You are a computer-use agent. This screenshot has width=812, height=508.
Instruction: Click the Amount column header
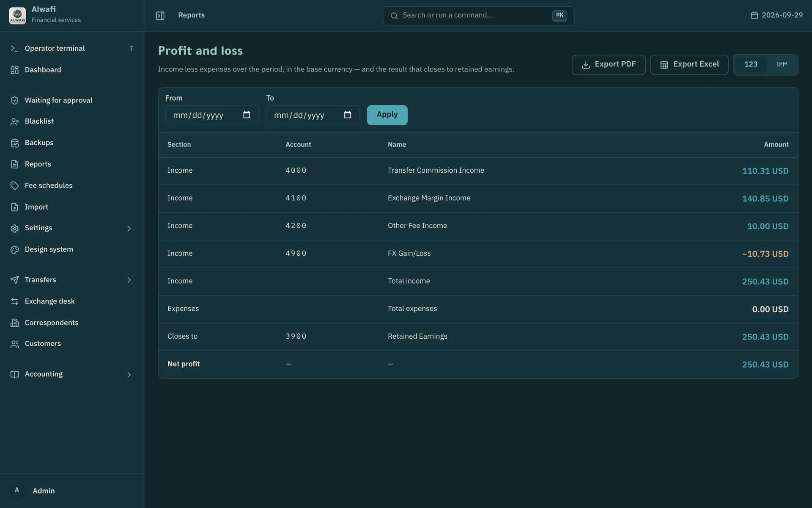click(776, 145)
